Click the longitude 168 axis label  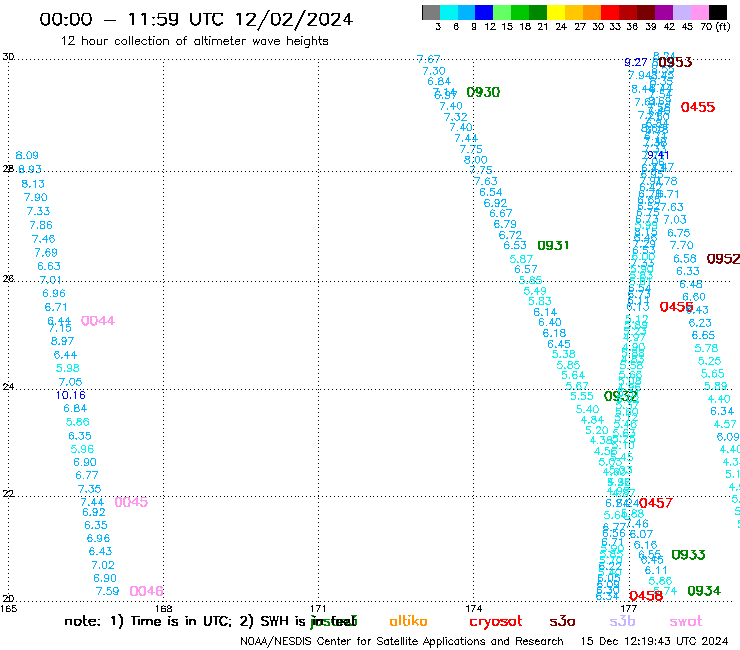pyautogui.click(x=163, y=608)
